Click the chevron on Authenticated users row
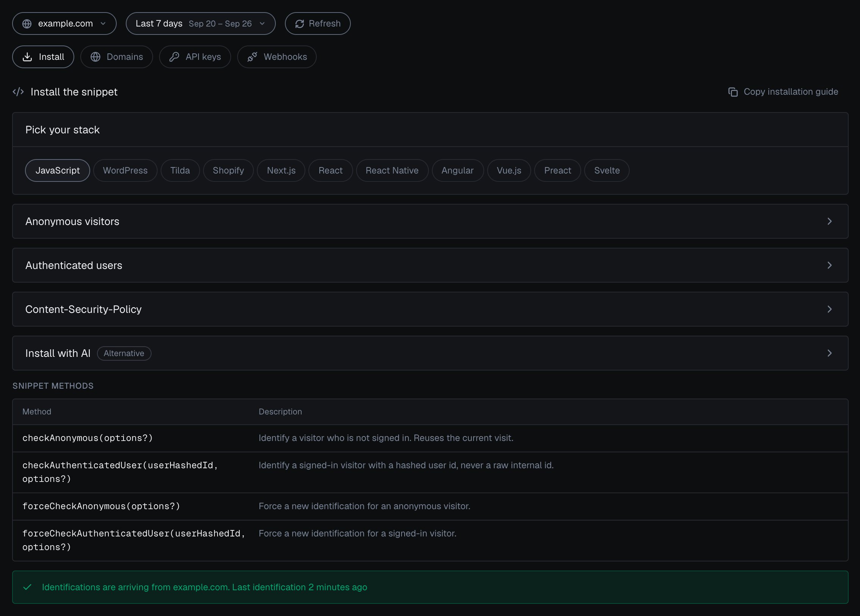This screenshot has height=616, width=860. 829,265
